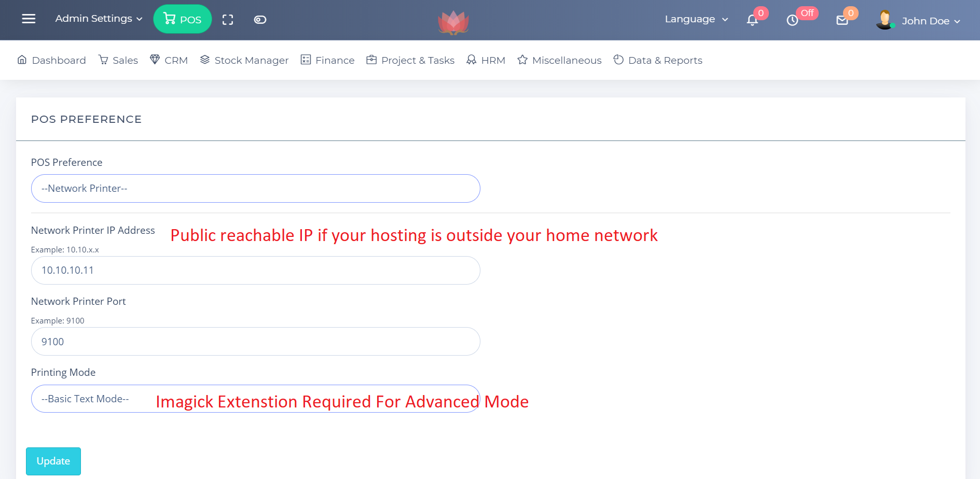Open the notifications bell

point(752,20)
